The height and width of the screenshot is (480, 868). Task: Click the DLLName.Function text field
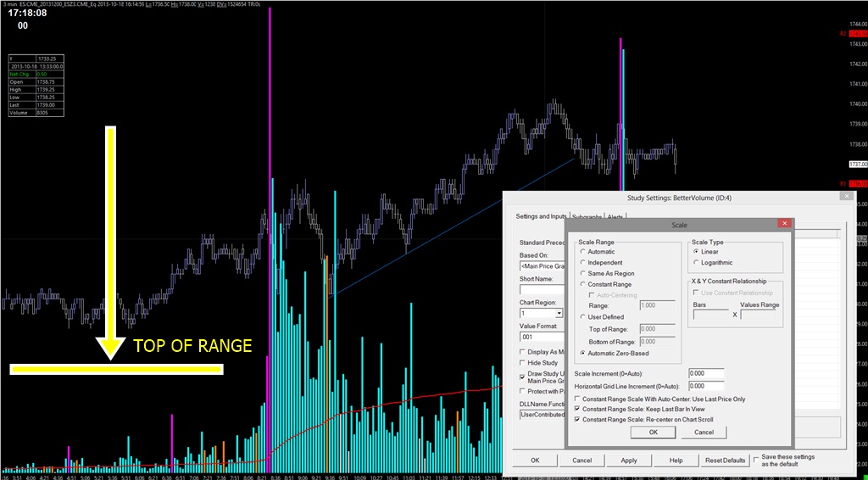pos(542,414)
